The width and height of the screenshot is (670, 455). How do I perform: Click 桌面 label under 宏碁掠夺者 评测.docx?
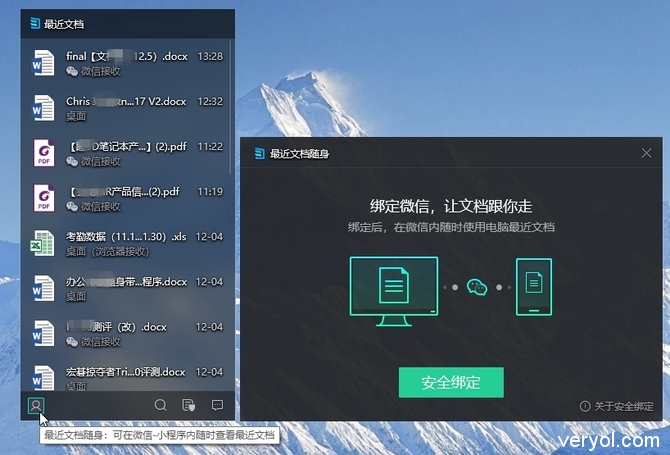(x=76, y=386)
